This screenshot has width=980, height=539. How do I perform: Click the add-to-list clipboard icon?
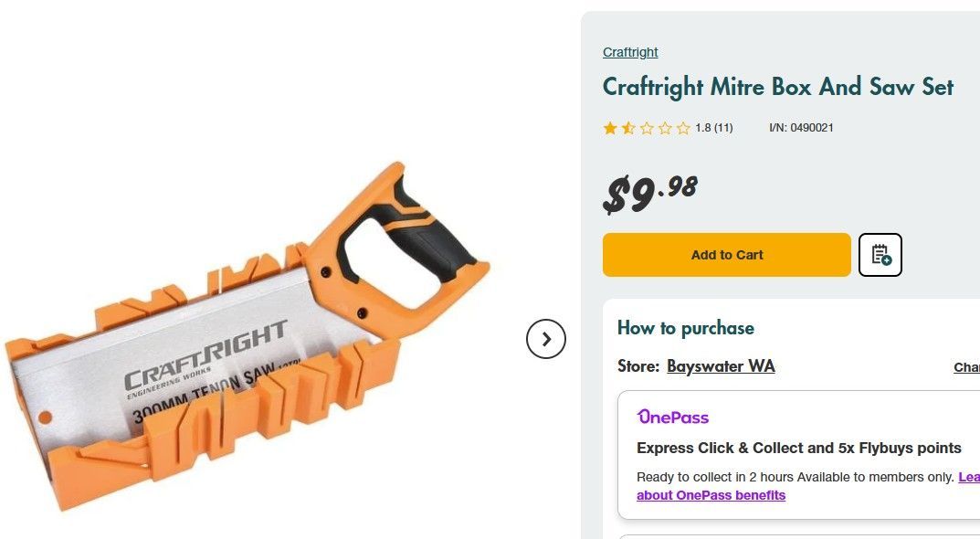tap(880, 255)
